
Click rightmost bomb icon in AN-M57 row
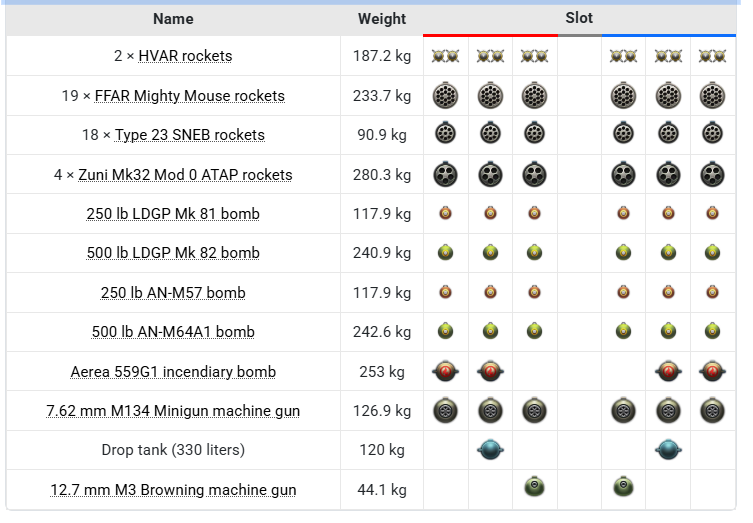[x=712, y=292]
